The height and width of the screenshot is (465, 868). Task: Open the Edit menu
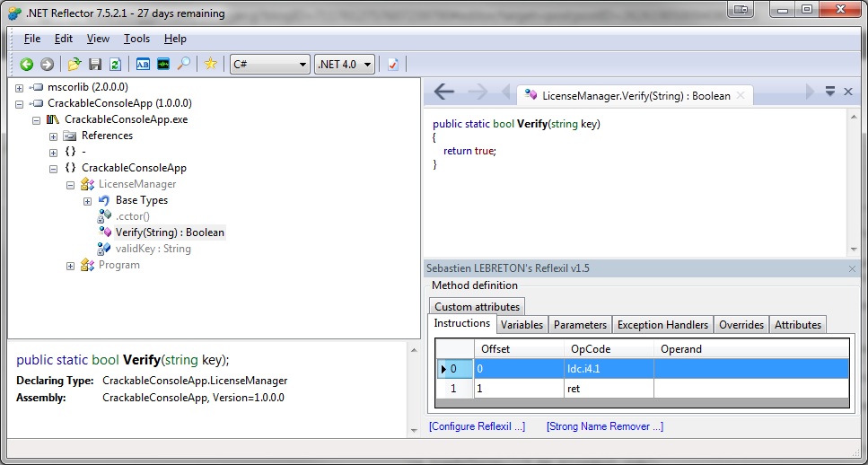(64, 39)
